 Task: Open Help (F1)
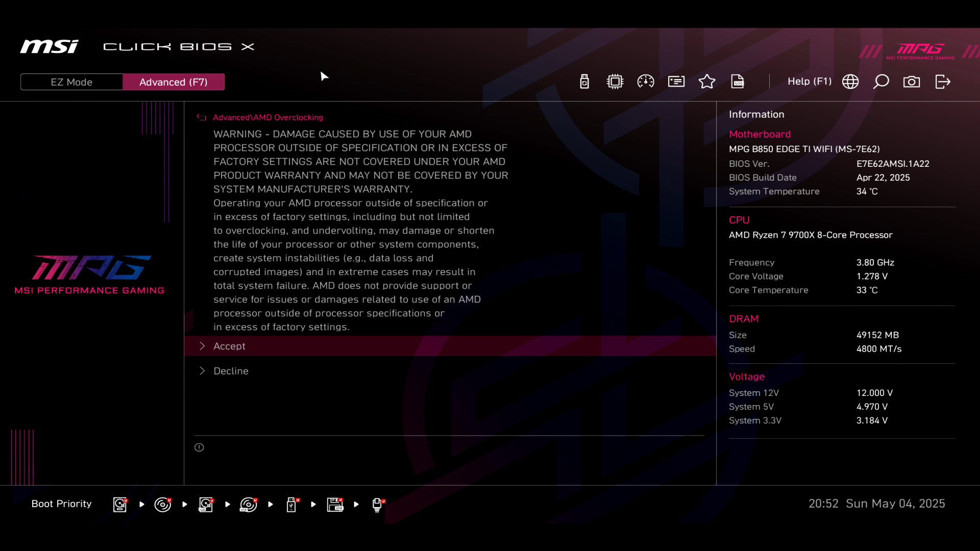click(x=809, y=82)
